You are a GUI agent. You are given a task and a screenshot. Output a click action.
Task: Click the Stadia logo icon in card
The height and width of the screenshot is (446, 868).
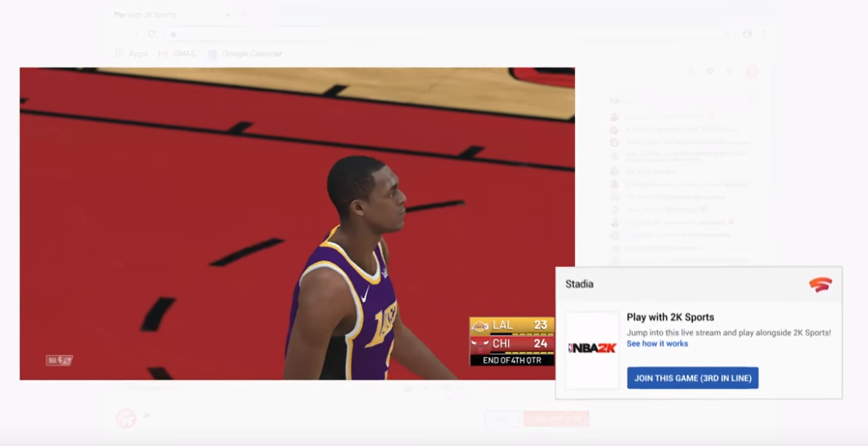pyautogui.click(x=821, y=284)
